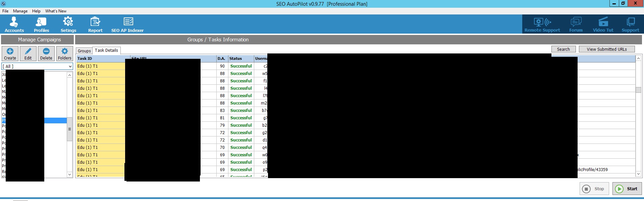The width and height of the screenshot is (644, 201).
Task: Click View Submitted URLs button
Action: click(x=607, y=49)
